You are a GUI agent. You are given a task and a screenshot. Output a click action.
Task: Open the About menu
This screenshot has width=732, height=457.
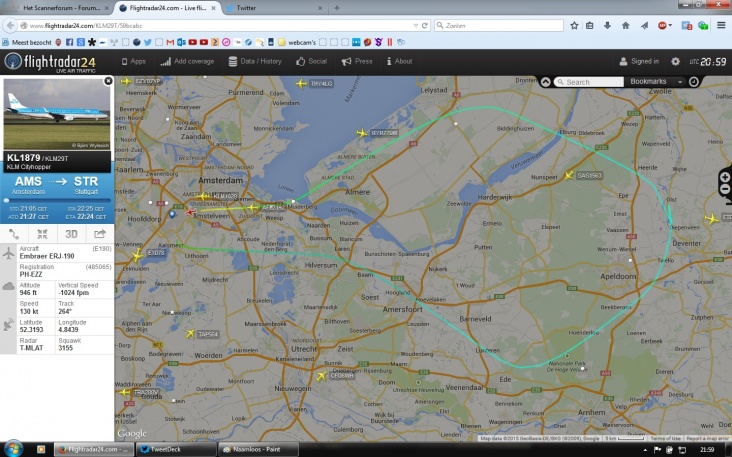399,61
